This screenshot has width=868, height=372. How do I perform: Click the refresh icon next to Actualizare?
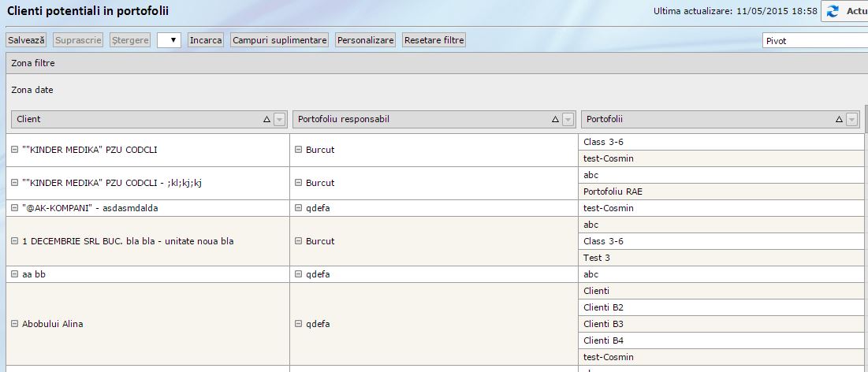point(833,11)
